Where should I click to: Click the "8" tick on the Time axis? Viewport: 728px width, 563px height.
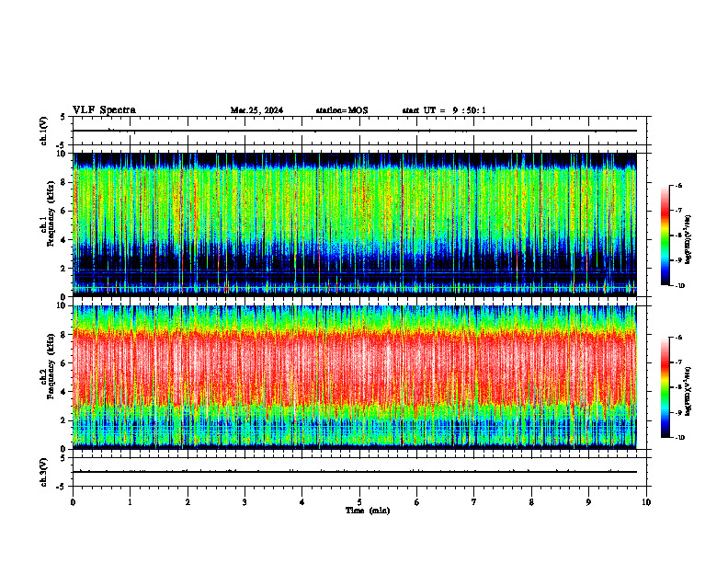pos(531,502)
